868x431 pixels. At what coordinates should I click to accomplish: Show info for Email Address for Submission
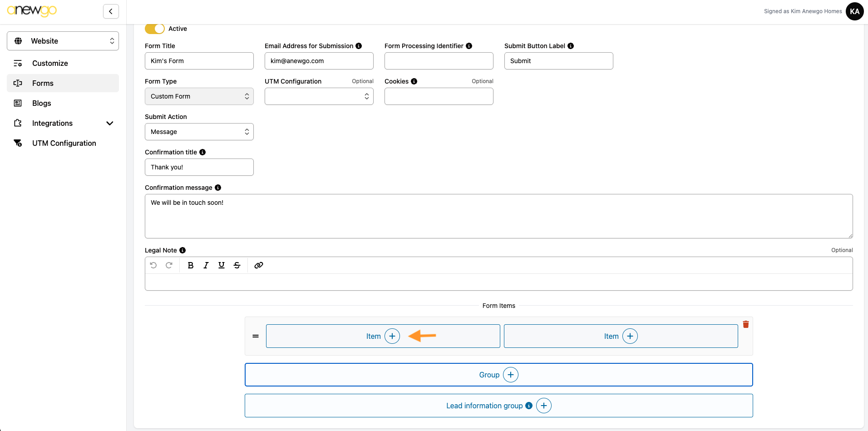[359, 46]
